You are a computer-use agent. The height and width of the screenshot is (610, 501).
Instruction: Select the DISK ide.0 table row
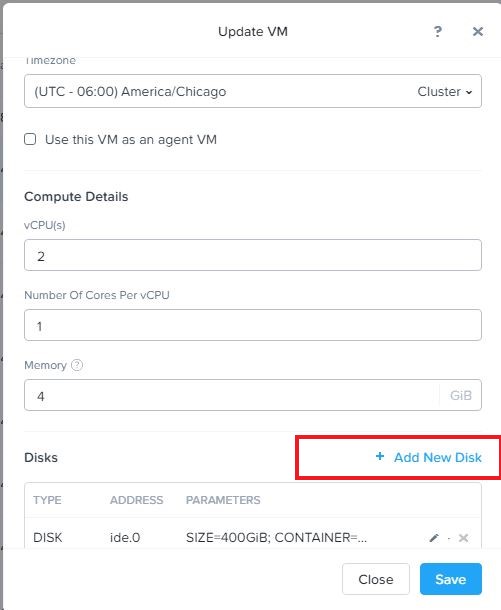(253, 537)
